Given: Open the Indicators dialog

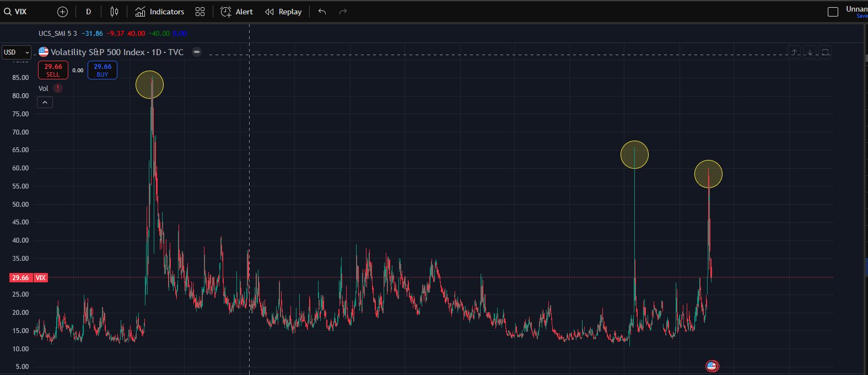Looking at the screenshot, I should pyautogui.click(x=160, y=12).
